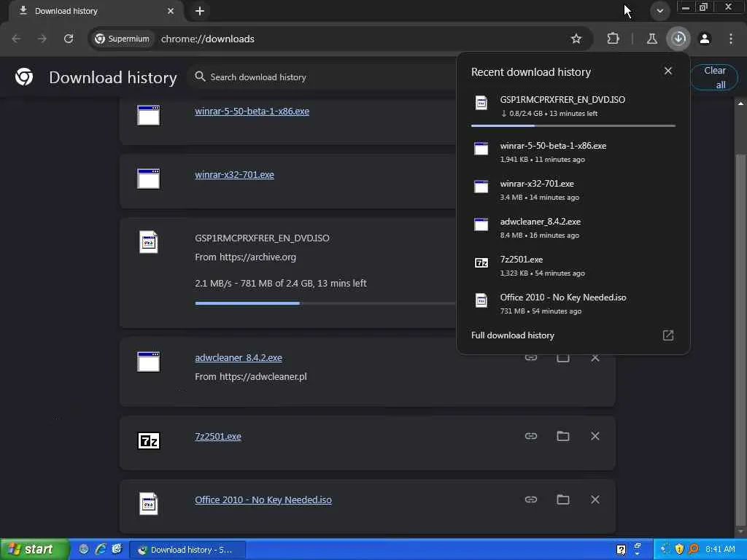This screenshot has height=560, width=747.
Task: Click the adwcleaner file icon in list
Action: (149, 362)
